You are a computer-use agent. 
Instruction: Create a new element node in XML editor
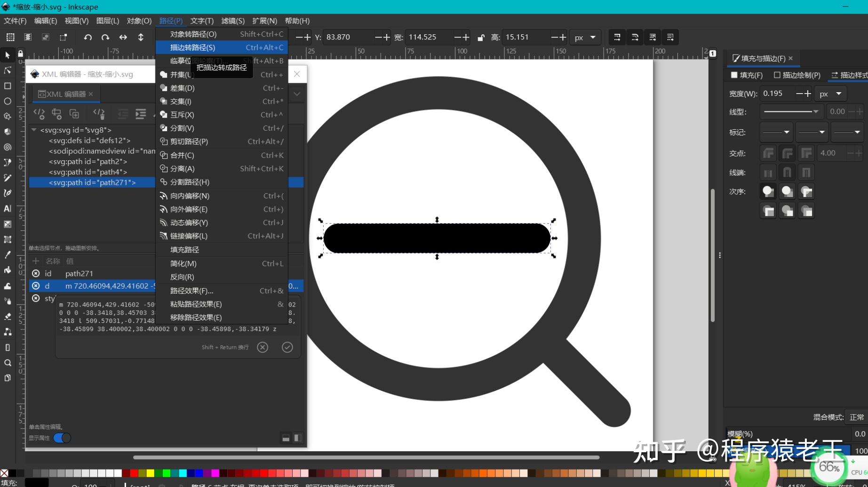(x=39, y=114)
